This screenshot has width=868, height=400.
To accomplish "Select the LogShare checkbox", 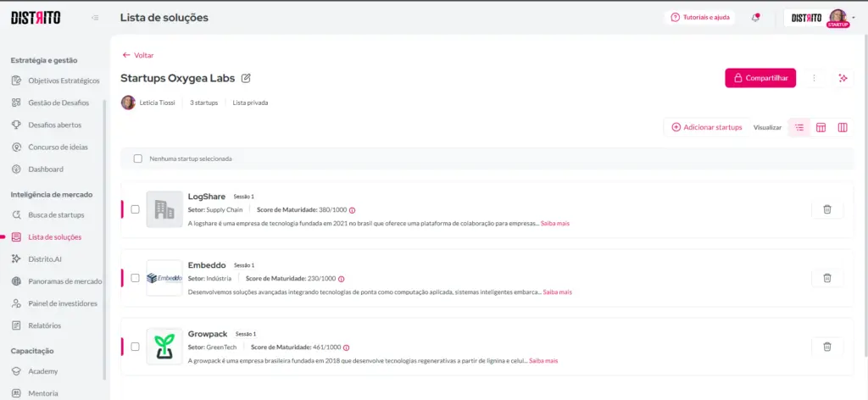I will [135, 209].
